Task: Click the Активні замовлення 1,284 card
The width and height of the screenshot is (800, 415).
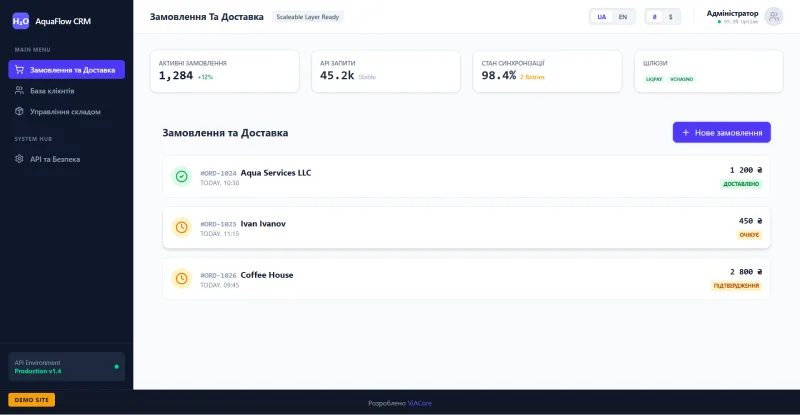Action: click(x=224, y=71)
